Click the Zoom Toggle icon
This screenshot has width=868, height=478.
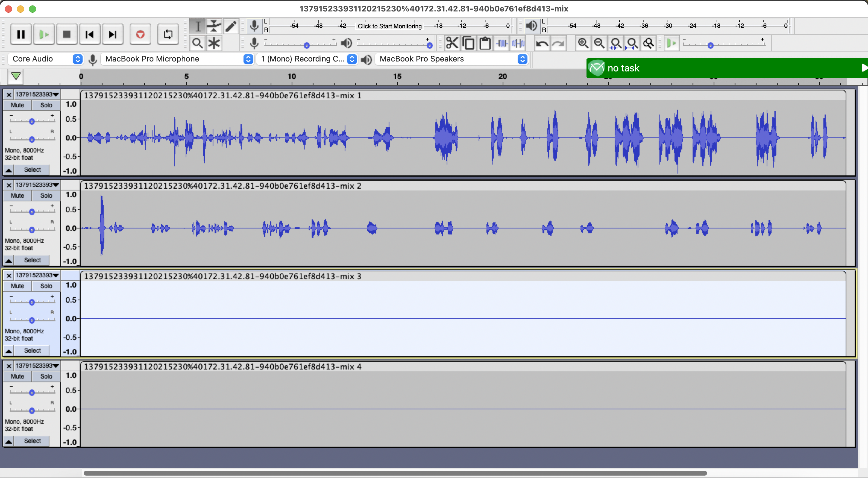click(649, 43)
